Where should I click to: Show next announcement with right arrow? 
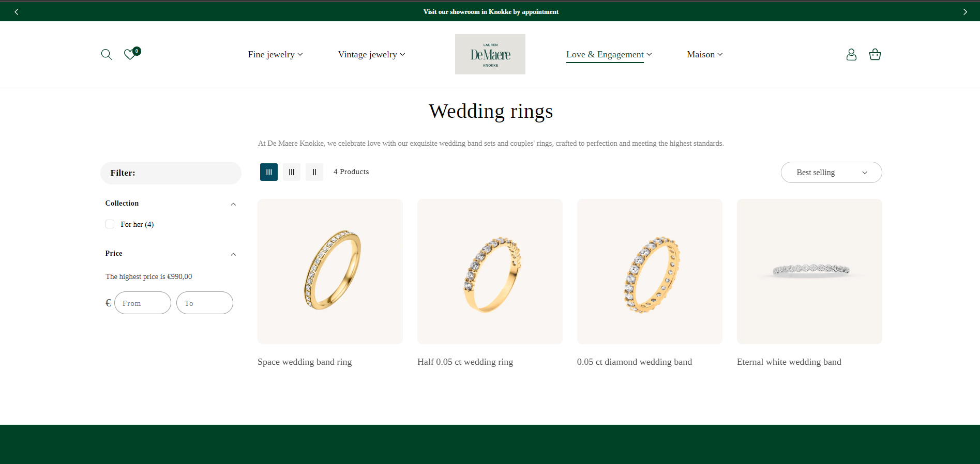click(x=965, y=12)
